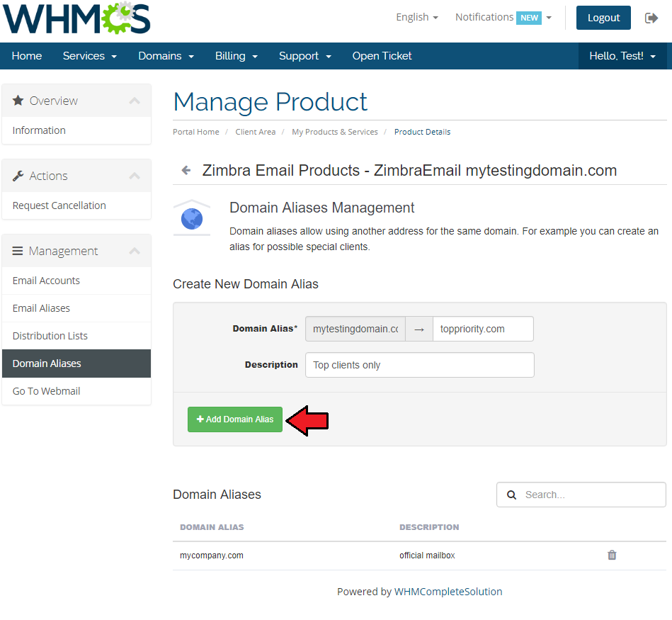The image size is (672, 620).
Task: Sort by DOMAIN ALIAS column header
Action: coord(212,527)
